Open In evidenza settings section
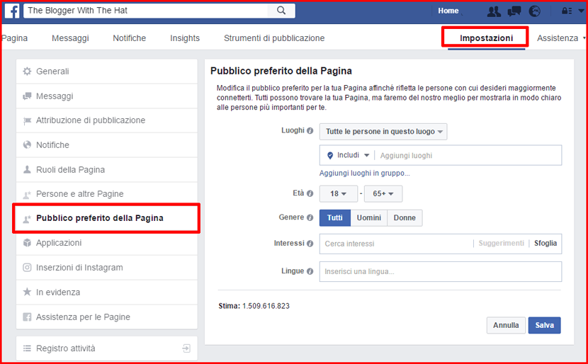Viewport: 588px width, 364px height. click(107, 292)
